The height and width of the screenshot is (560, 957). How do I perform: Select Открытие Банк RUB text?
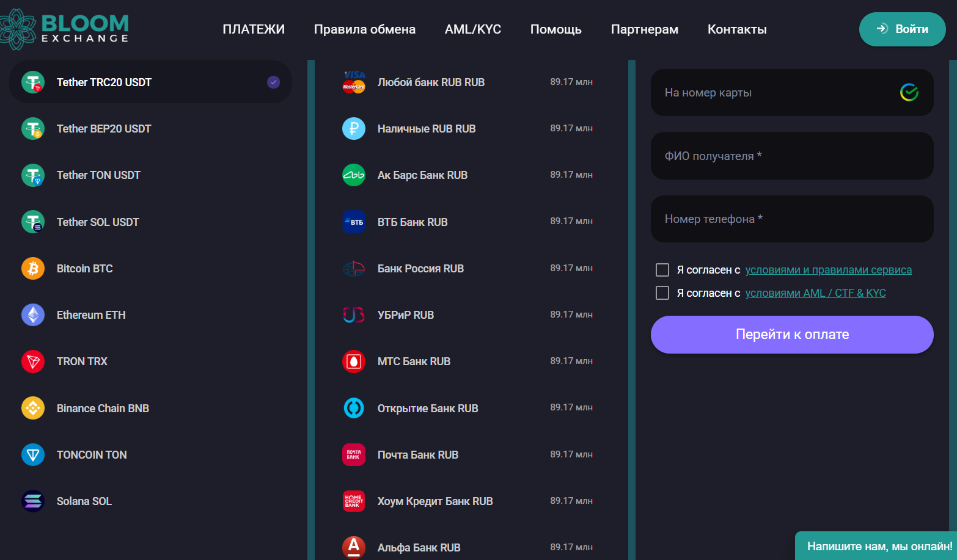click(428, 409)
